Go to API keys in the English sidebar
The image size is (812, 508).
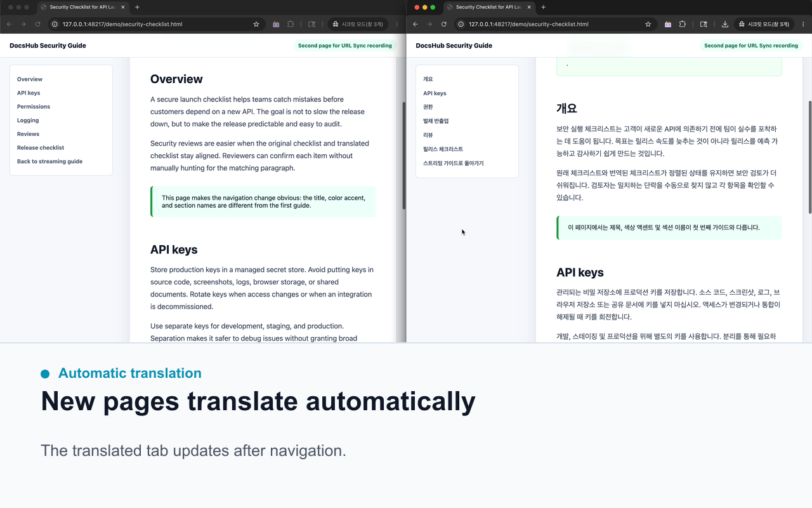click(29, 93)
